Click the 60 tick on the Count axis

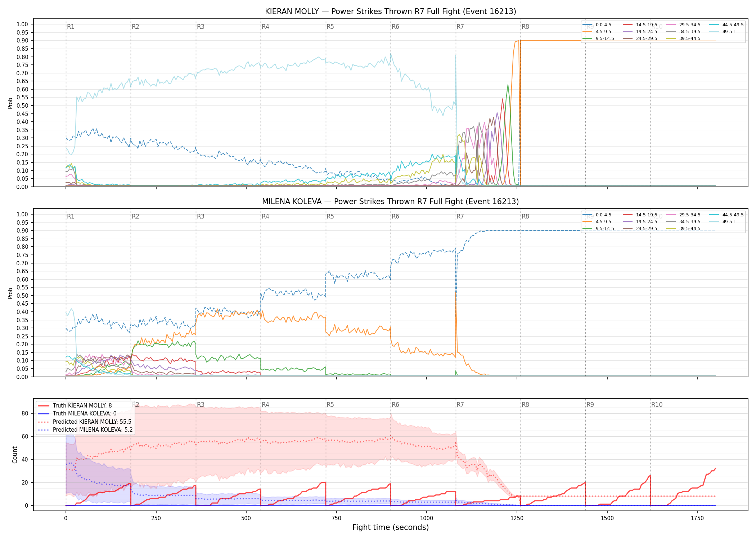(24, 436)
